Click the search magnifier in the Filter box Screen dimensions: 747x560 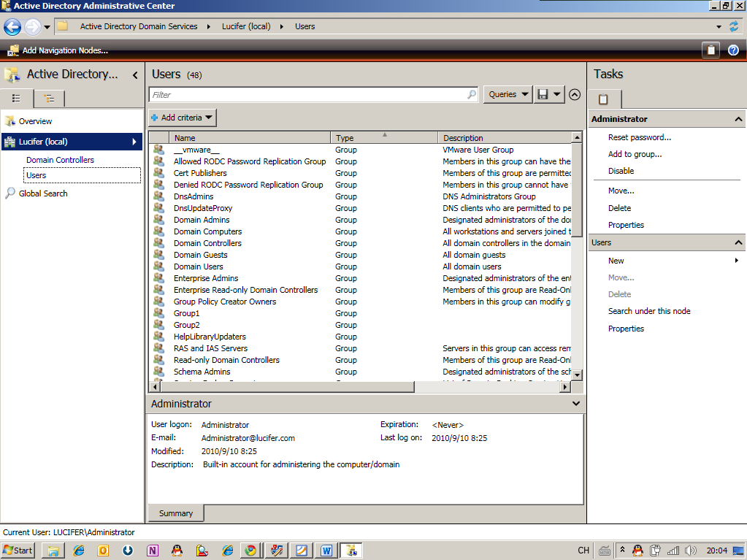pos(472,94)
